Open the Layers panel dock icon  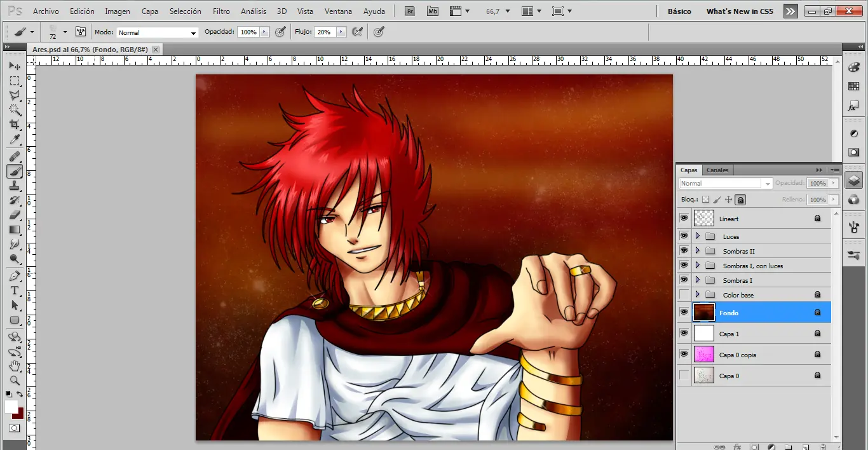click(854, 179)
